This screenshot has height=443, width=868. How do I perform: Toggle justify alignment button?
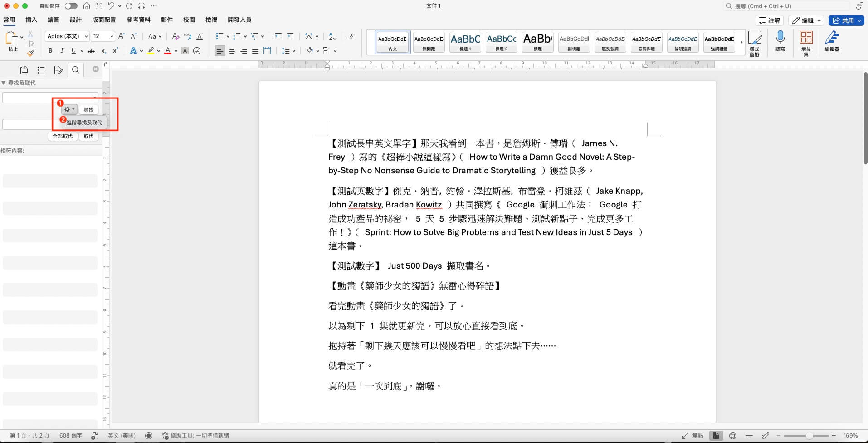(255, 51)
